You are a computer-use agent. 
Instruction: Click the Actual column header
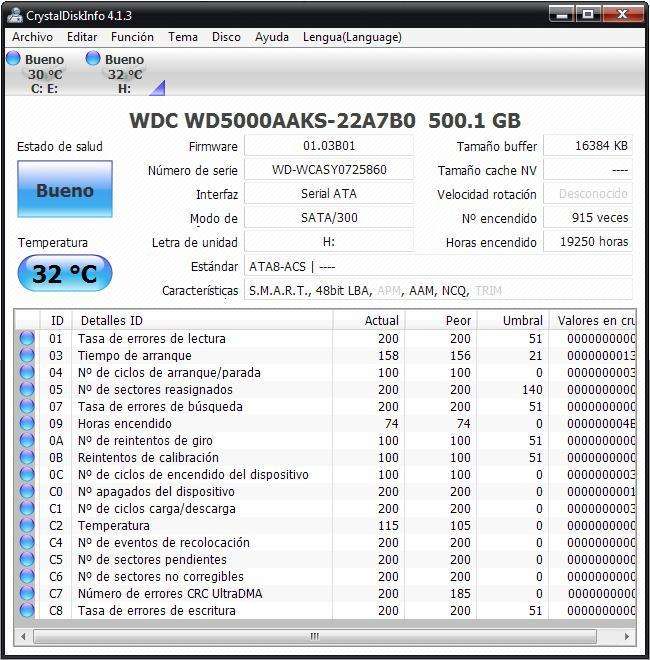coord(369,320)
